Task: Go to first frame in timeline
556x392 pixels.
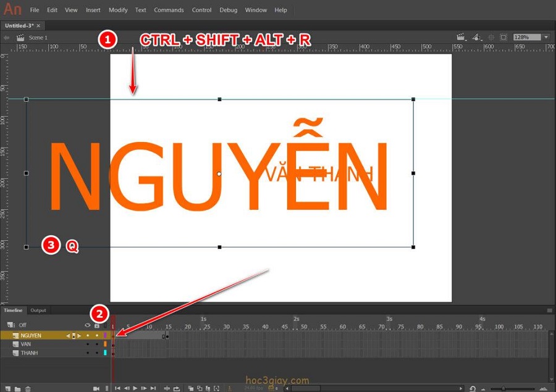Action: point(117,388)
